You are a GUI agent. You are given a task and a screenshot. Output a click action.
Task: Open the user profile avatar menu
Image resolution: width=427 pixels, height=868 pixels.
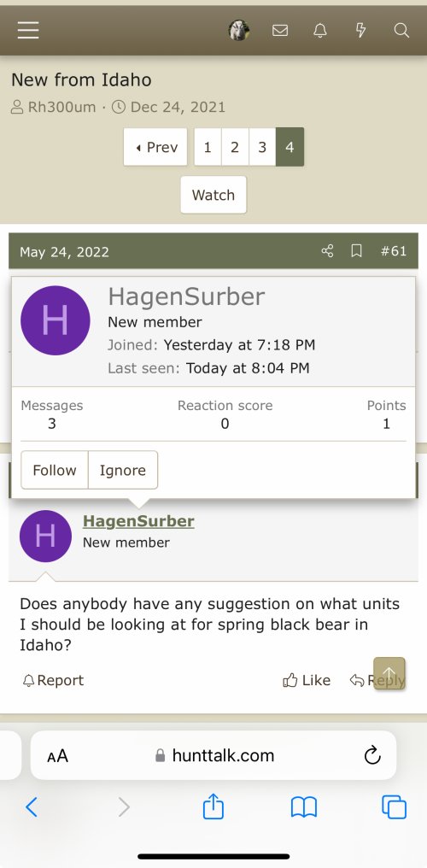(x=239, y=30)
